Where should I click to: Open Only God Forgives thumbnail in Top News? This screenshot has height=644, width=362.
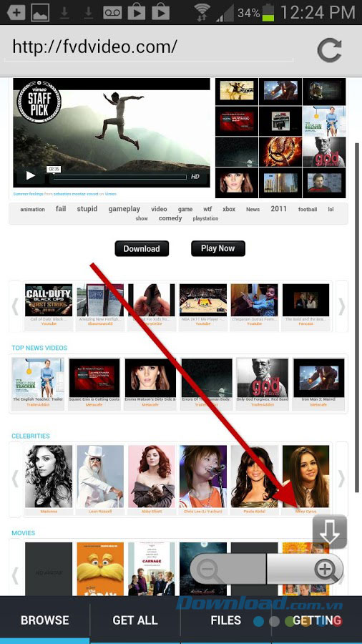pos(263,378)
